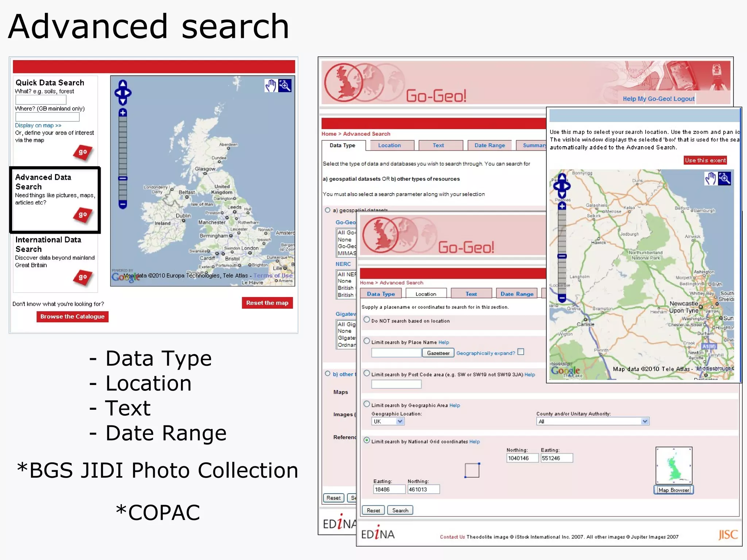Click the Logout link in header
Screen dimensions: 747x560
pyautogui.click(x=684, y=99)
